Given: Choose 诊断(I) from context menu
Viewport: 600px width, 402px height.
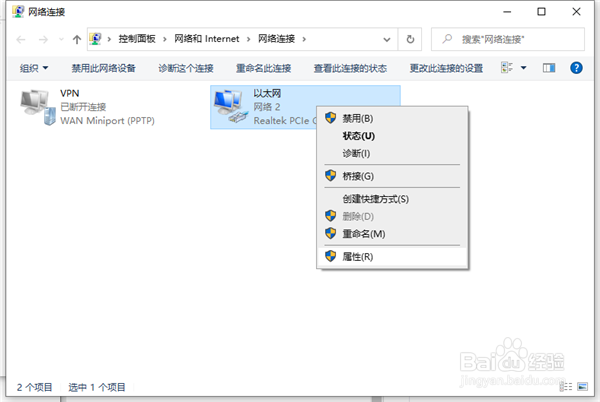Looking at the screenshot, I should (x=392, y=153).
